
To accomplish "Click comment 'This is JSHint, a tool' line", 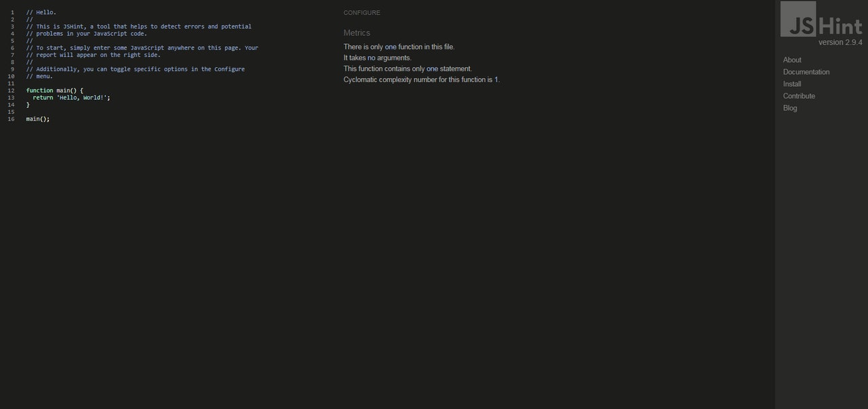I will tap(139, 26).
